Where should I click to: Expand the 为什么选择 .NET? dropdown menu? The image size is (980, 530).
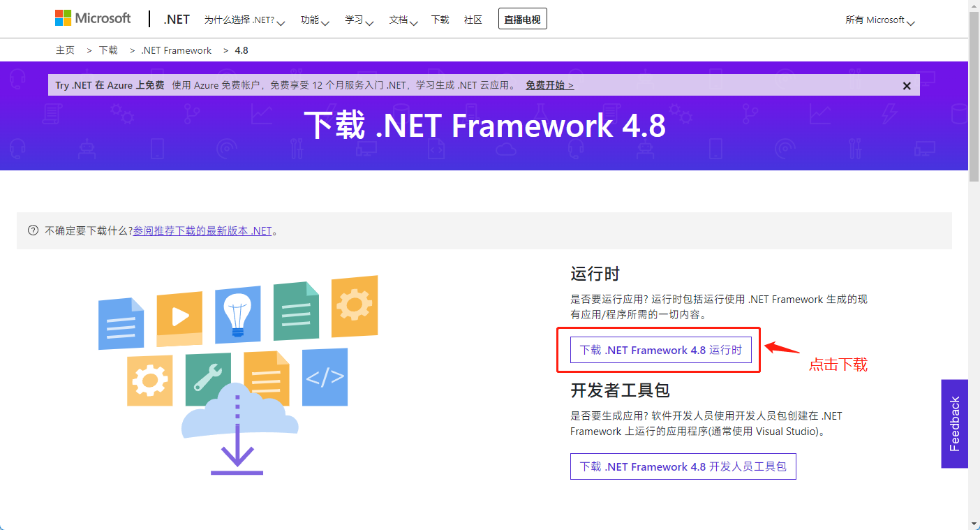tap(244, 20)
